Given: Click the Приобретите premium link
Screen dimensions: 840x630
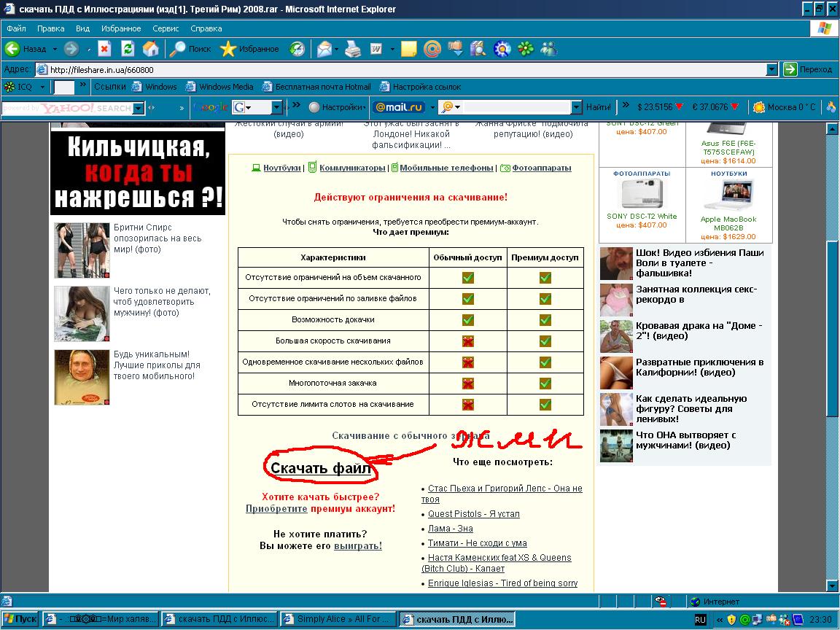Looking at the screenshot, I should coord(276,508).
